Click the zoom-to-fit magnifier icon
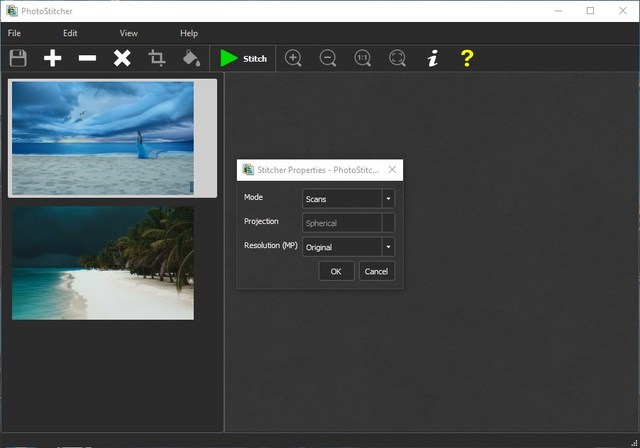The width and height of the screenshot is (640, 448). tap(397, 58)
